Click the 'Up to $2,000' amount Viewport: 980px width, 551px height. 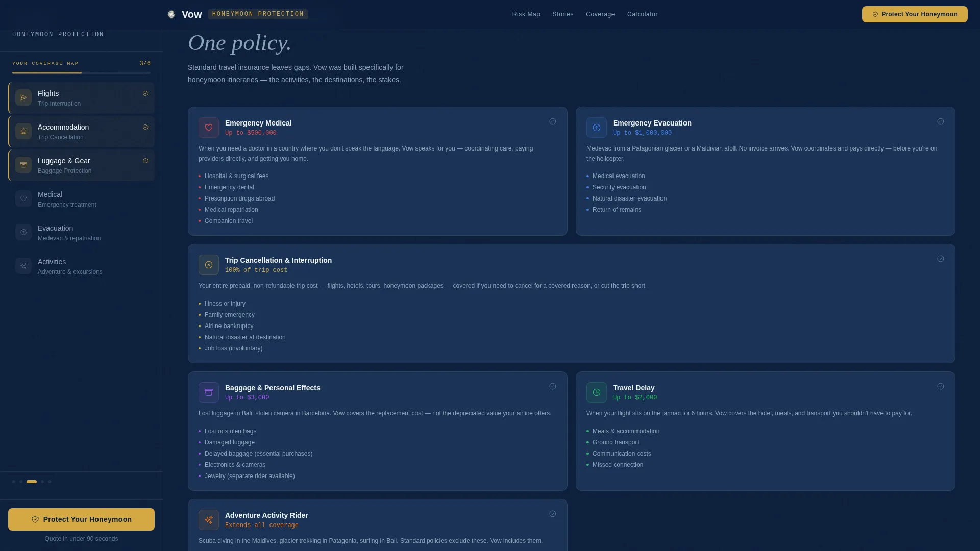pos(635,398)
